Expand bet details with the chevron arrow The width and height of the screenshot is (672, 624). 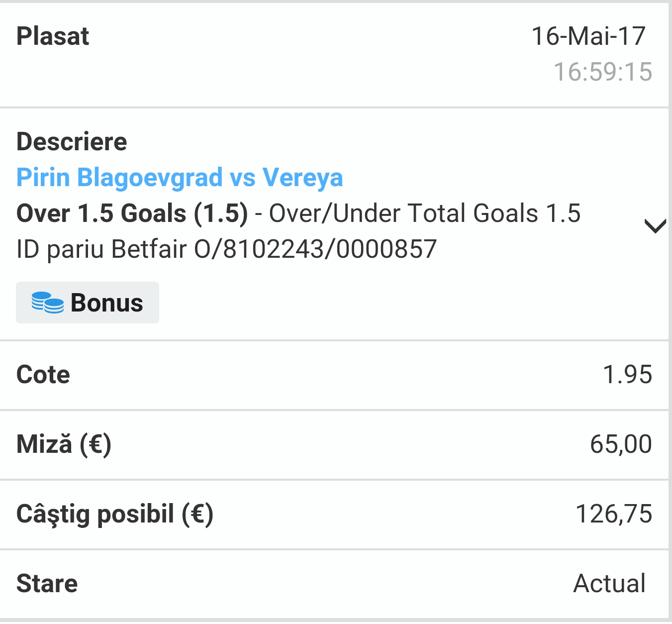(655, 226)
